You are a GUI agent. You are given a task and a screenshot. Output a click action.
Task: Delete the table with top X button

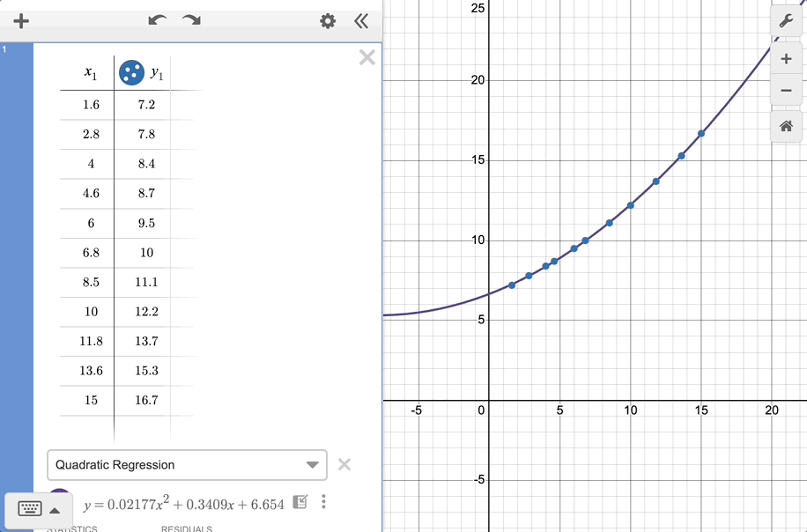[367, 58]
